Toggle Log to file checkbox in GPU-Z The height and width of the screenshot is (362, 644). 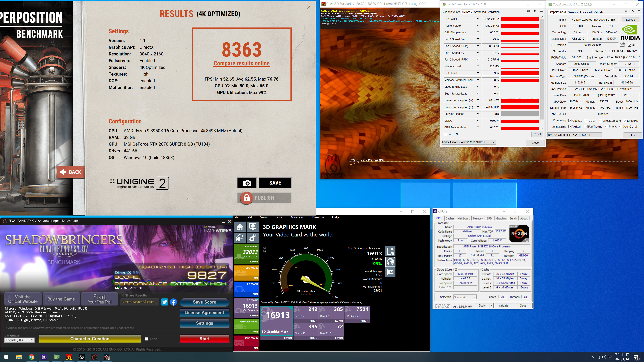pyautogui.click(x=445, y=134)
